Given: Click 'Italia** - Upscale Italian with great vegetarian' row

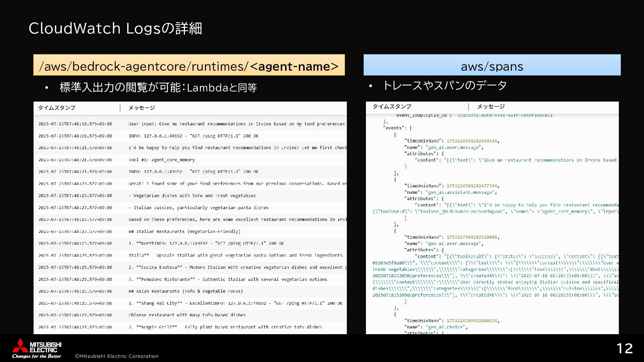Looking at the screenshot, I should pos(190,255).
